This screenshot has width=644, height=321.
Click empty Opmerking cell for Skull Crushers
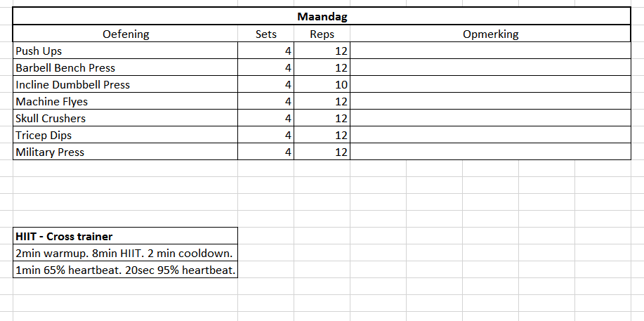[490, 118]
